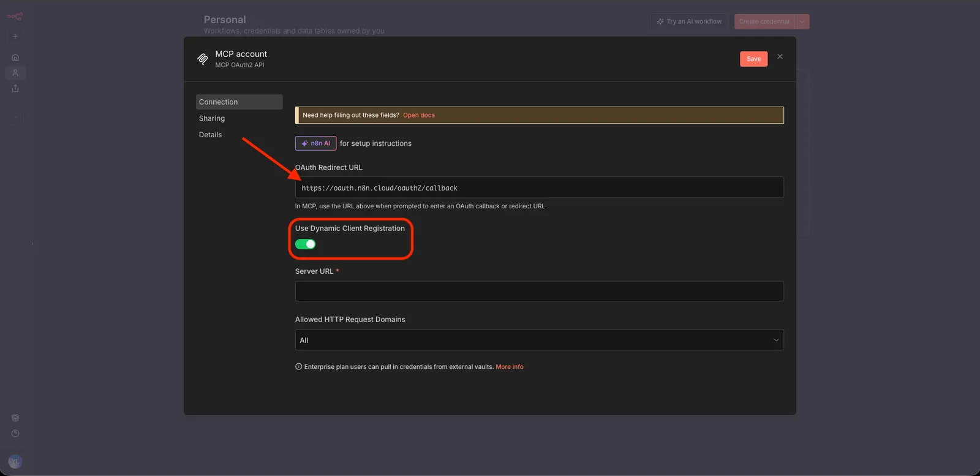Image resolution: width=980 pixels, height=476 pixels.
Task: Select the Connection tab
Action: [x=239, y=102]
